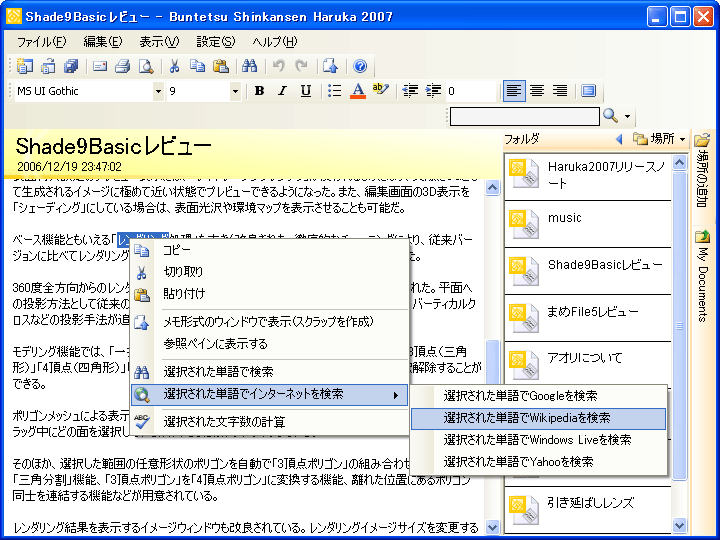Click the indent value field showing 0
This screenshot has height=540, width=720.
[470, 91]
